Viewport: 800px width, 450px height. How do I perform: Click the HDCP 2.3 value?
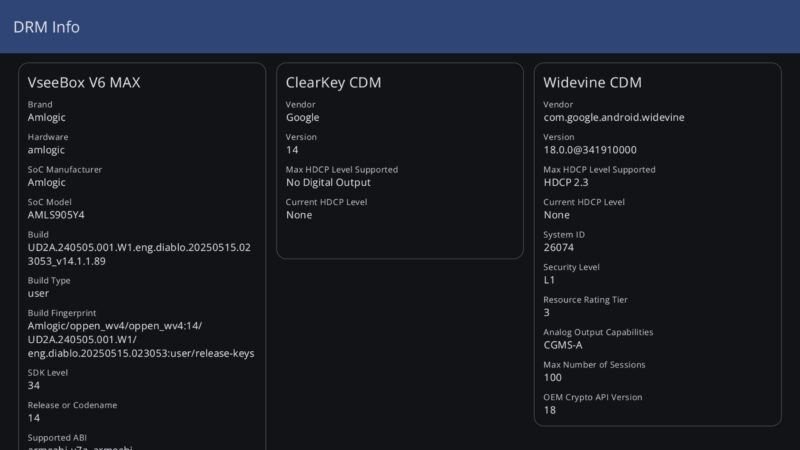pos(566,183)
